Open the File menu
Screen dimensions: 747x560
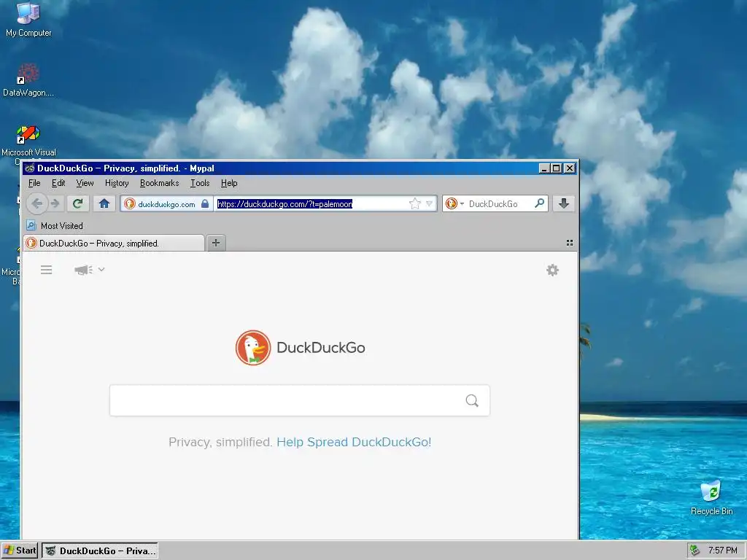34,183
